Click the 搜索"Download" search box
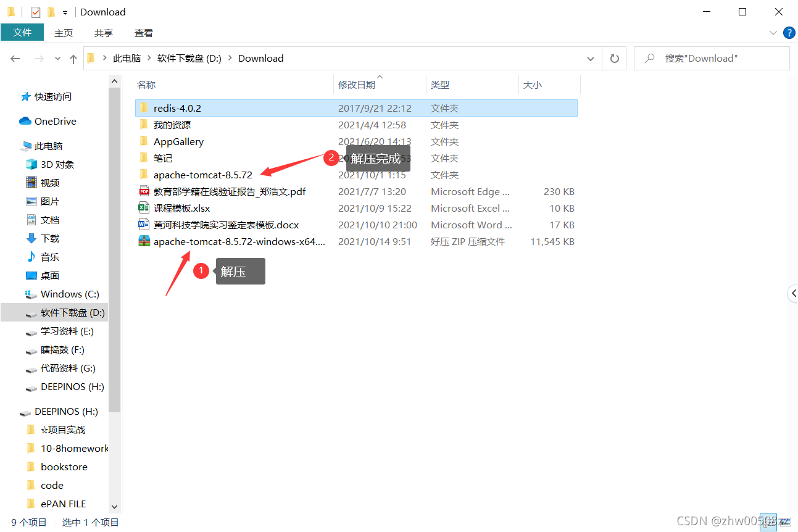This screenshot has height=532, width=798. click(x=712, y=59)
